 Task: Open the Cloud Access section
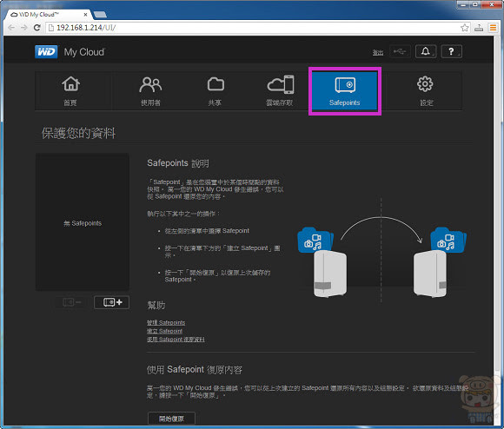280,91
